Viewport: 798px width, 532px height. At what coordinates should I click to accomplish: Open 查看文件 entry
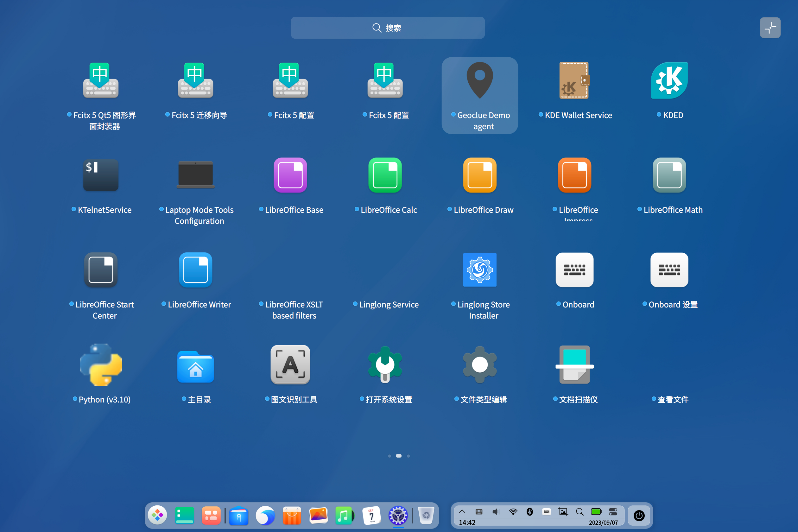pos(670,399)
